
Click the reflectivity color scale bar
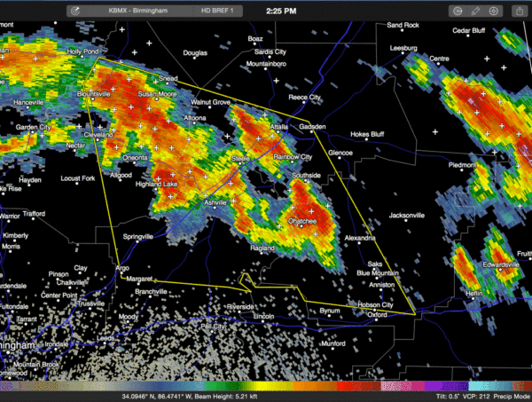click(266, 387)
